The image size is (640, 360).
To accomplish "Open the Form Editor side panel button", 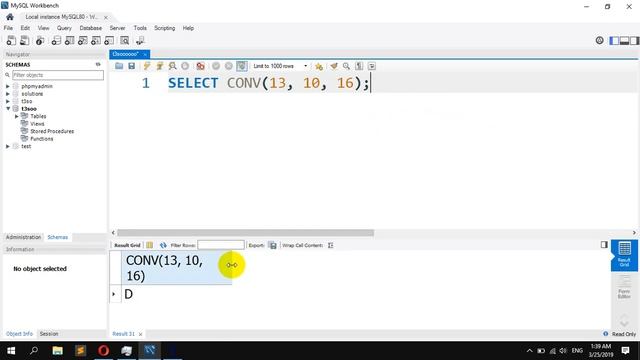I will (x=624, y=287).
